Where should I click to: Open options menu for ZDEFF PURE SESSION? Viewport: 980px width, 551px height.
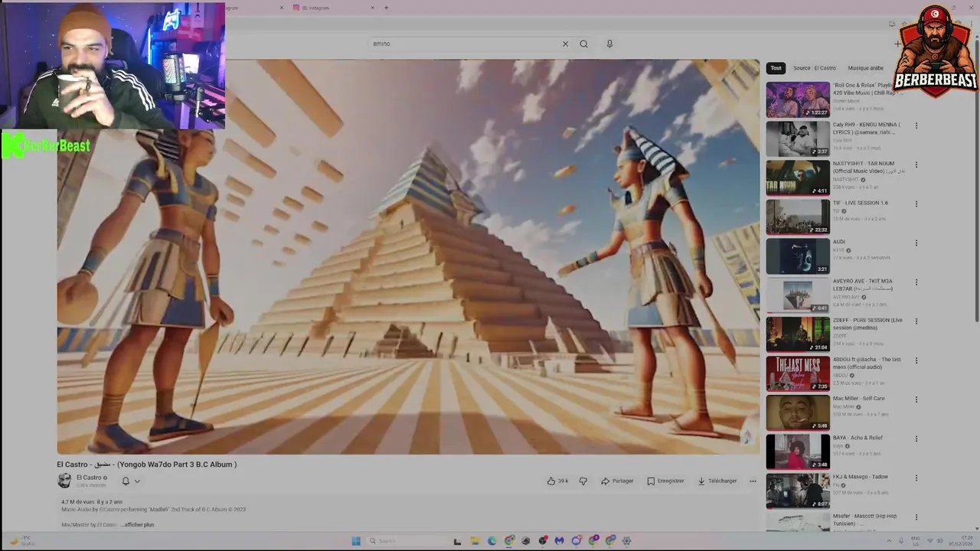click(x=916, y=321)
